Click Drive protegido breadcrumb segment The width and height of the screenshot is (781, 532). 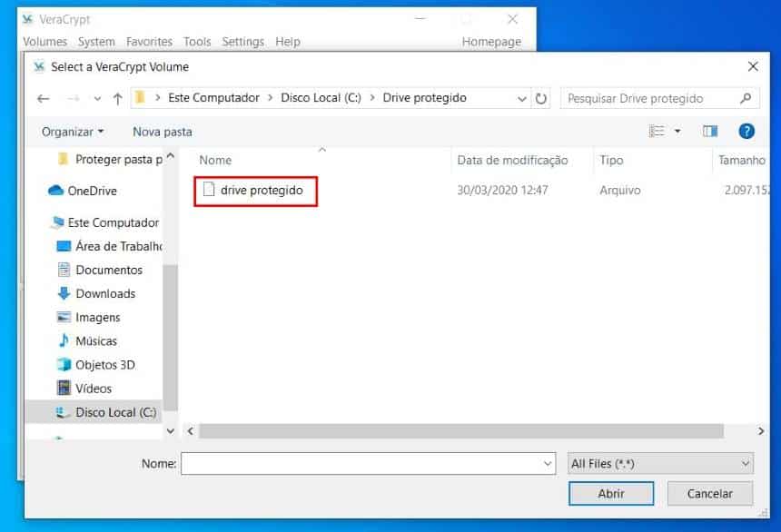[424, 98]
